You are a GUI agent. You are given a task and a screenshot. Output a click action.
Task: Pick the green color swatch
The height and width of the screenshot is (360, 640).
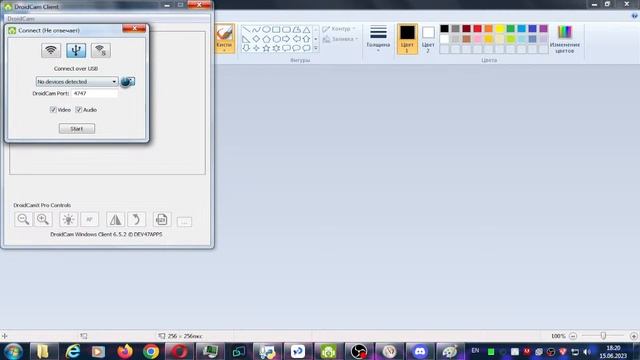click(x=511, y=29)
